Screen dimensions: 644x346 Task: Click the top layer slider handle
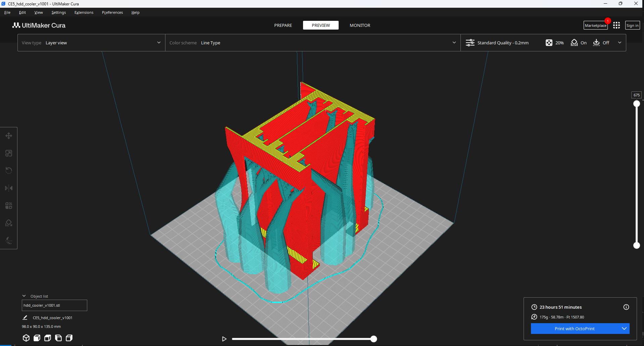(x=636, y=104)
